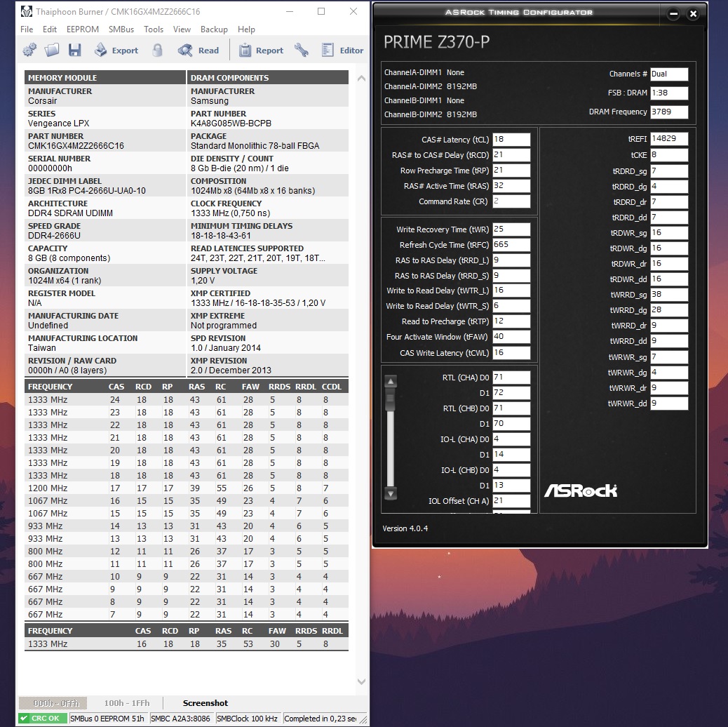Click the tRCD value field
Screen dimensions: 728x727
pos(511,154)
